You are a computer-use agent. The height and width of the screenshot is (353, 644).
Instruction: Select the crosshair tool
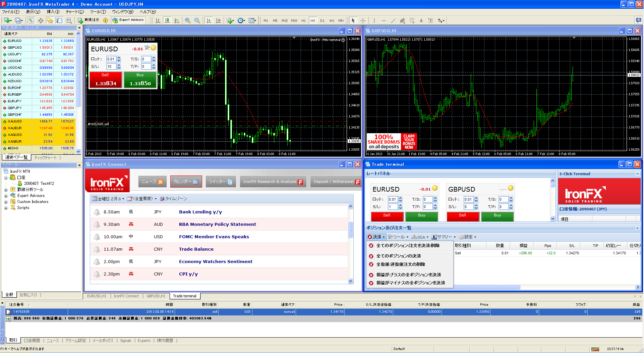pyautogui.click(x=363, y=20)
